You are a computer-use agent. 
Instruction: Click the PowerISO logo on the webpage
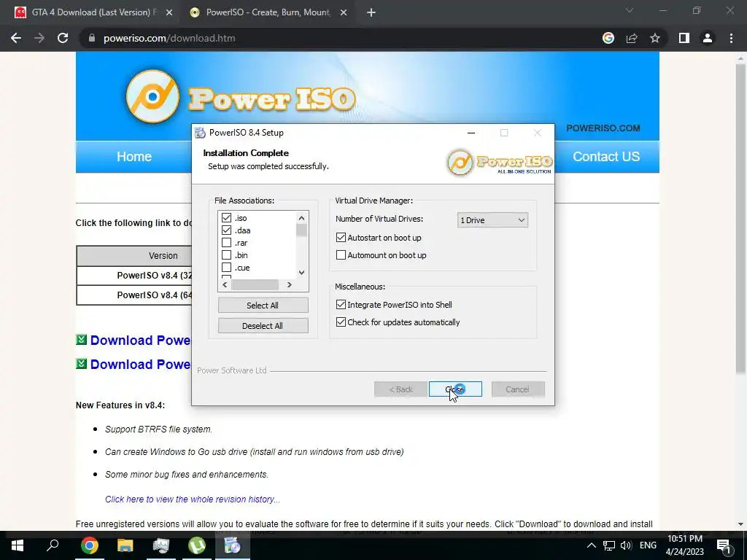pos(241,97)
